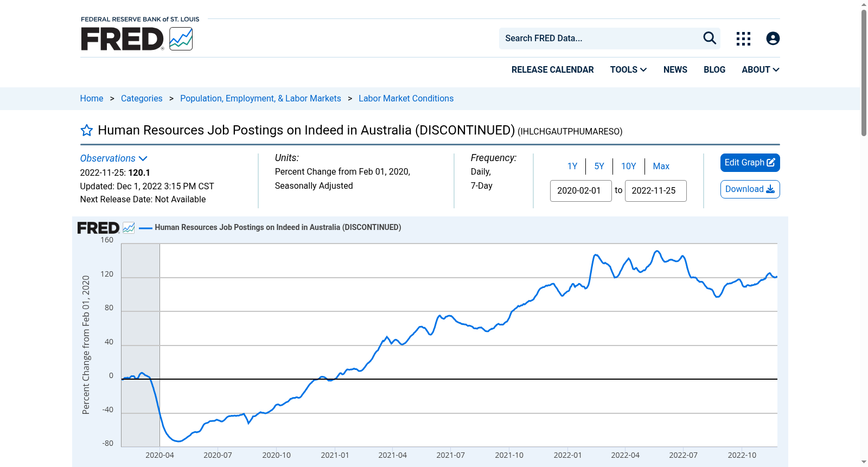Viewport: 868px width, 467px height.
Task: Click the 2022-11-25: 120.1 observation text
Action: click(115, 173)
